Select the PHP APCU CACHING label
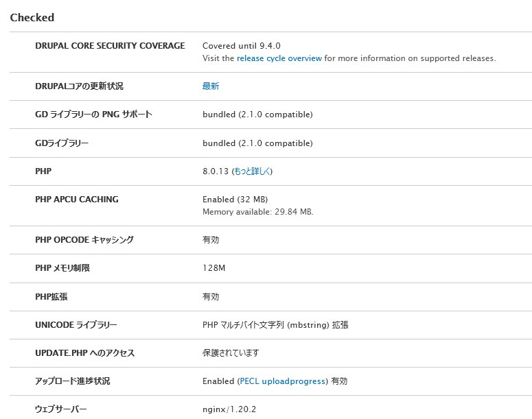 (x=76, y=200)
